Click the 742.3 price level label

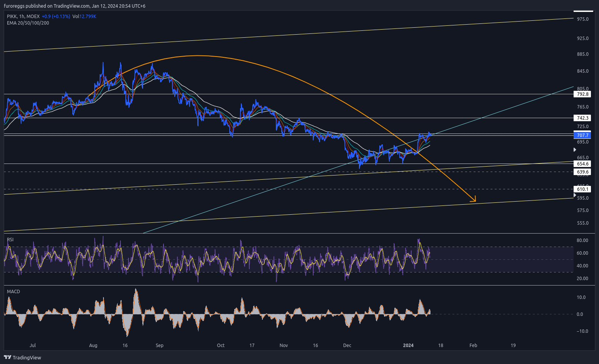pyautogui.click(x=583, y=118)
